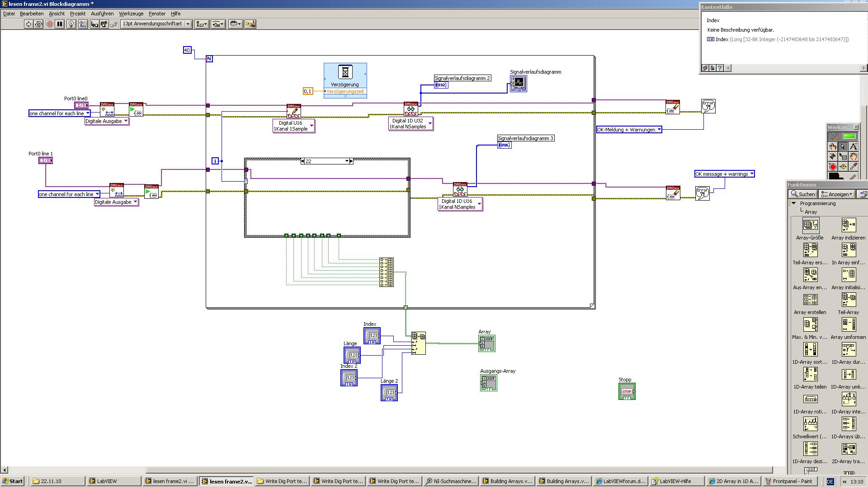The width and height of the screenshot is (868, 488).
Task: Toggle highlight execution lightbulb
Action: (x=71, y=24)
